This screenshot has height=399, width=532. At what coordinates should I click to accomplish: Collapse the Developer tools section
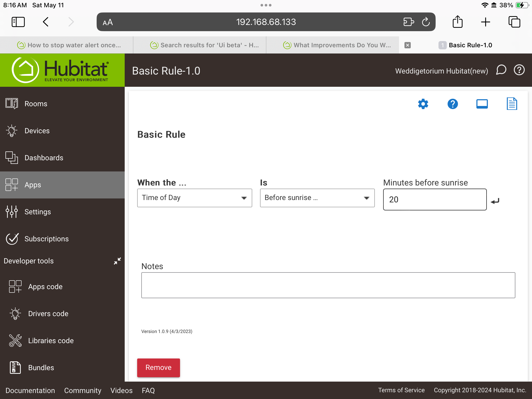117,261
